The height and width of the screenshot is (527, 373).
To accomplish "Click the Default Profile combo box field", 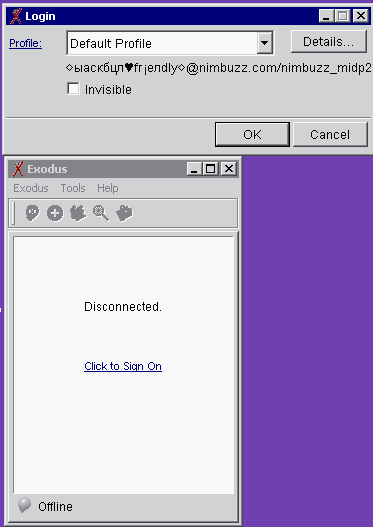I will pos(170,43).
